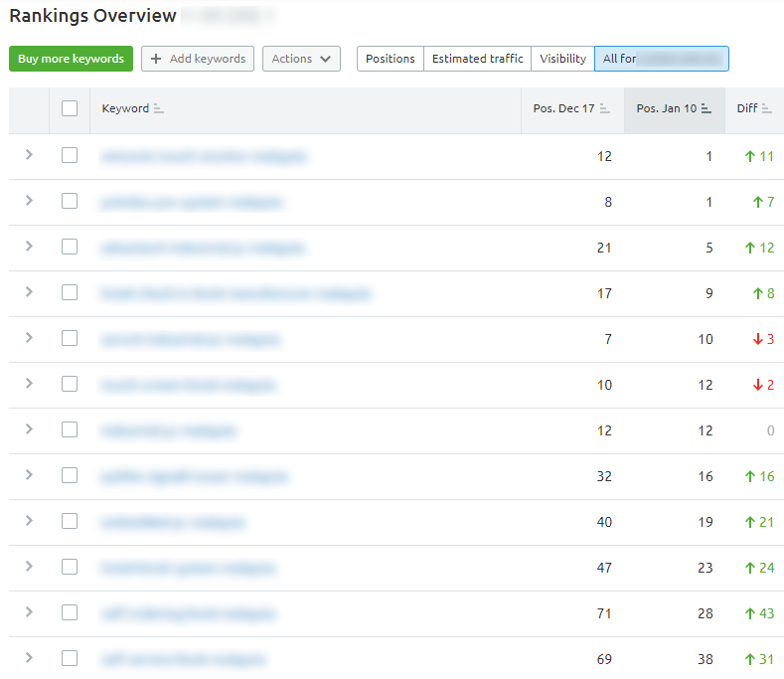Click Dec 17 position value 47
The height and width of the screenshot is (679, 784).
coord(604,568)
